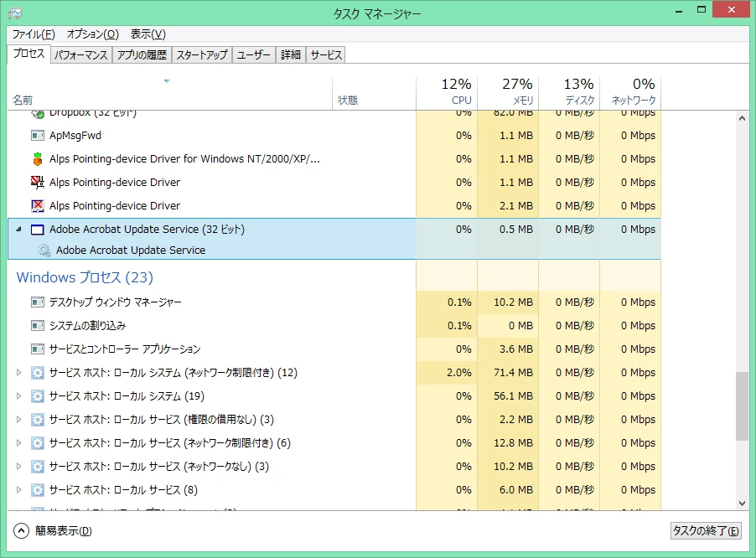Image resolution: width=756 pixels, height=558 pixels.
Task: Select the ApMsgFwd process name
Action: point(75,136)
